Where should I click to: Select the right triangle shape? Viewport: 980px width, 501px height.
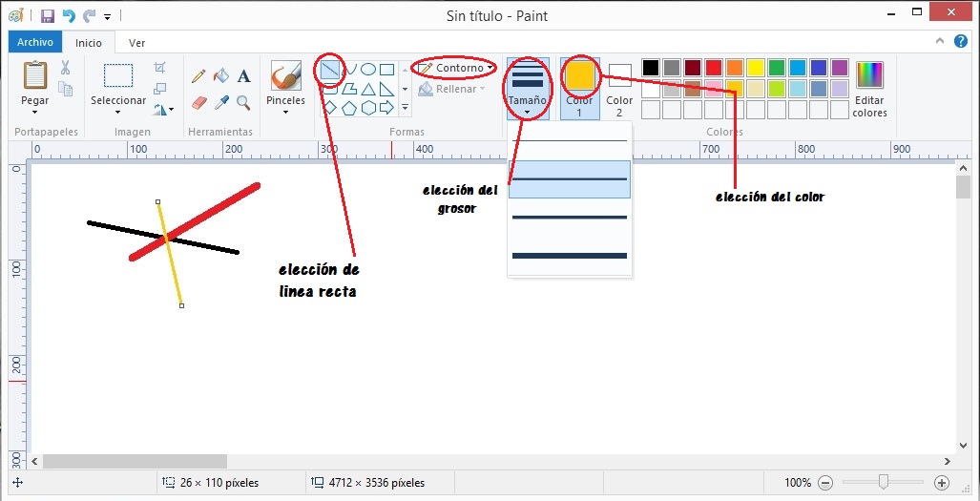coord(387,89)
